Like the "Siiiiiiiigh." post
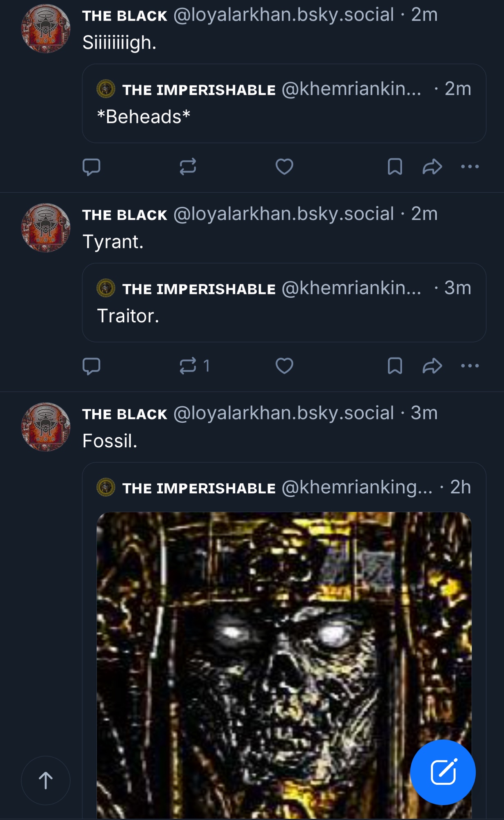Viewport: 504px width, 820px height. coord(284,167)
